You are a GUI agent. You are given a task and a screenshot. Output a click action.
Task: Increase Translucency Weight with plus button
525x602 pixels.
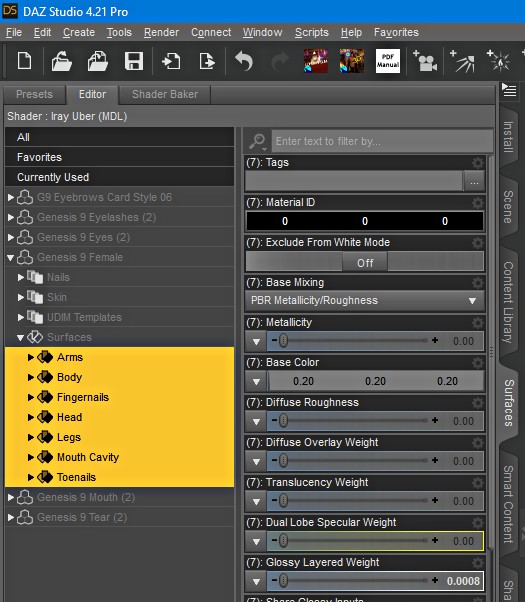point(435,500)
